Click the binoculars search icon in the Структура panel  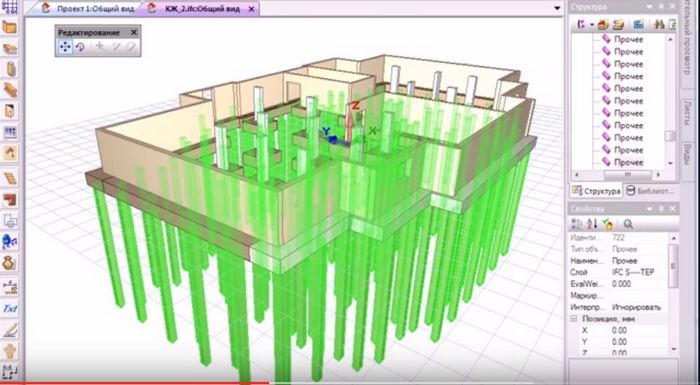click(659, 25)
